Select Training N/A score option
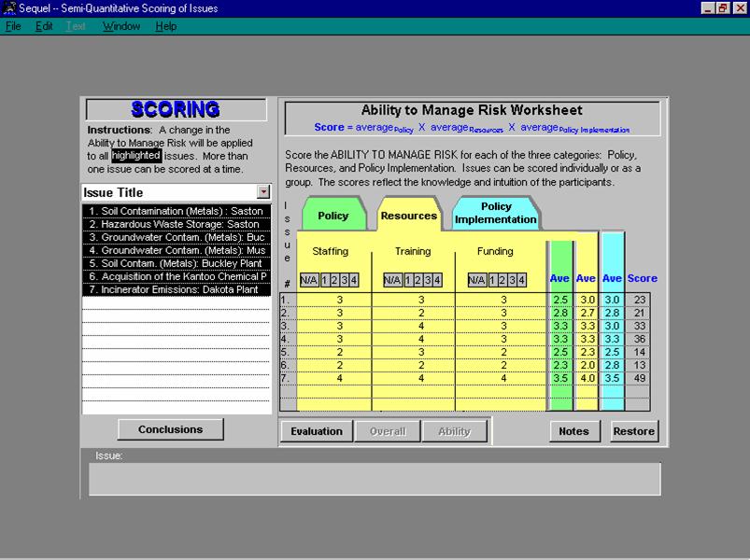The image size is (750, 560). coord(392,280)
